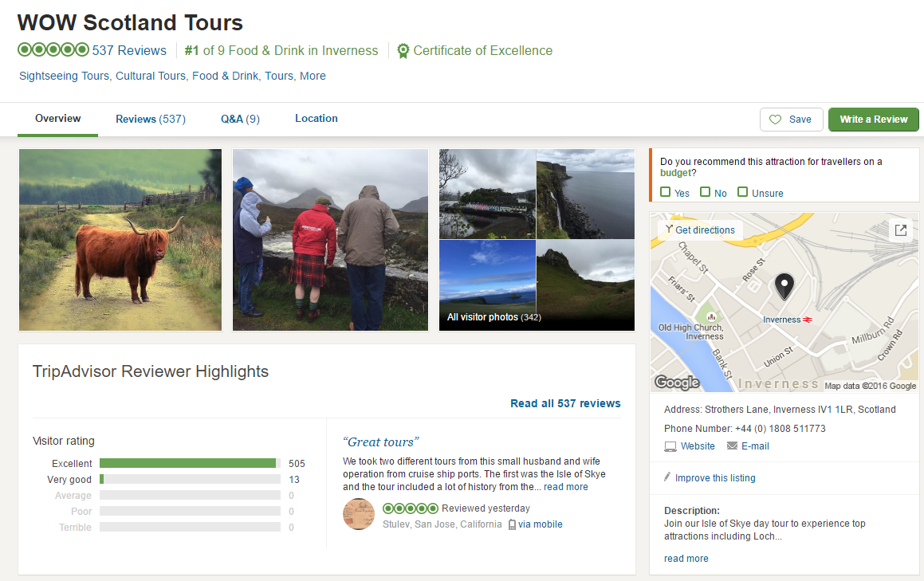Viewport: 924px width, 581px height.
Task: Click reviewer Stulev's avatar picture
Action: (359, 514)
